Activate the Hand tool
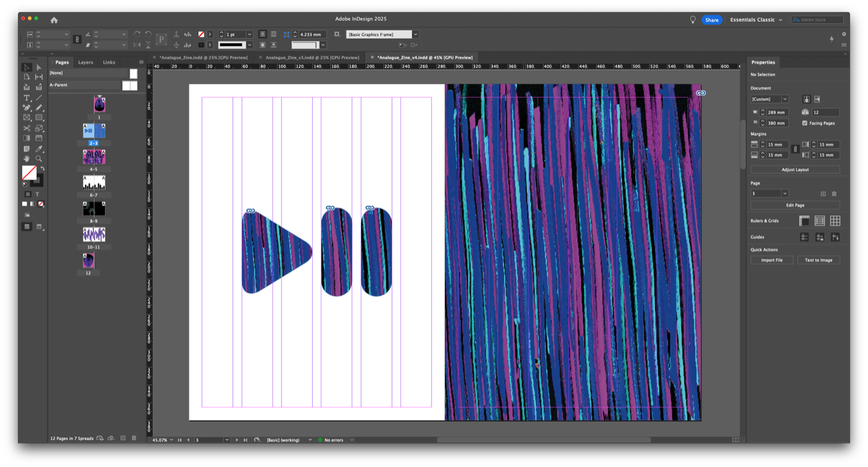 [x=27, y=158]
